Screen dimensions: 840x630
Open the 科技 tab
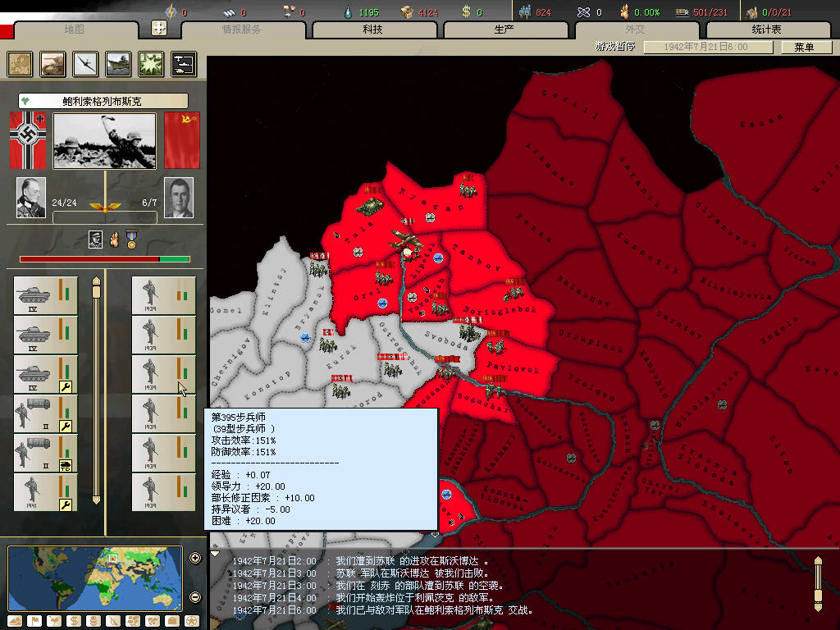tap(374, 30)
